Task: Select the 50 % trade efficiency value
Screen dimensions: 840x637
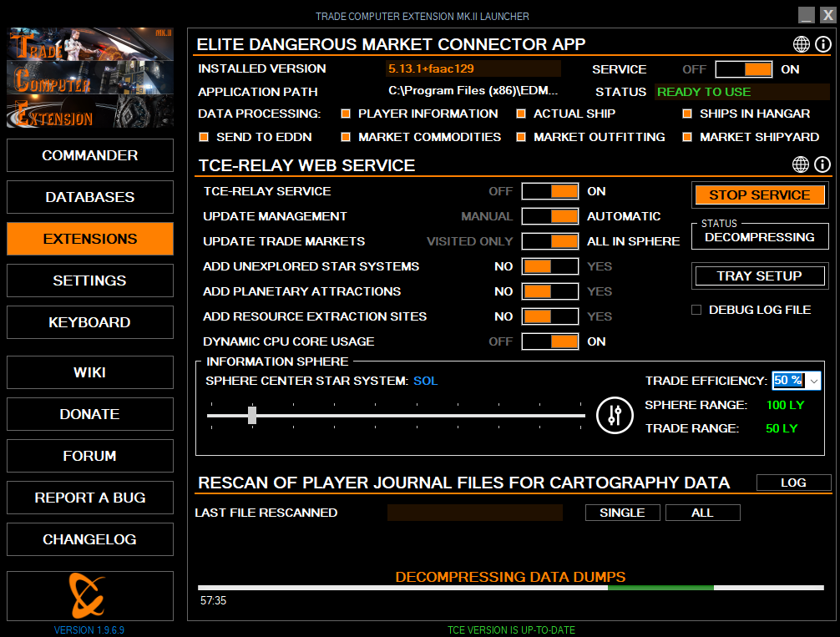Action: pos(788,381)
